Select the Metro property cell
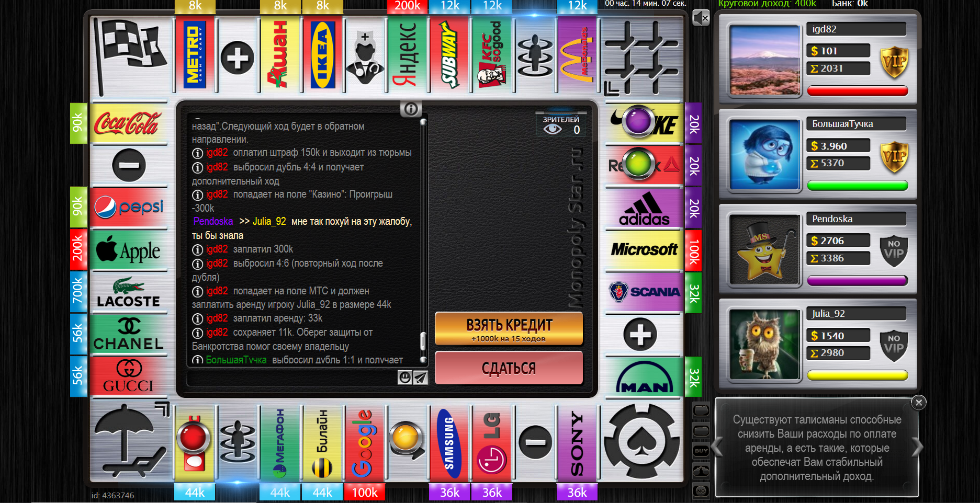Viewport: 980px width, 503px height. pyautogui.click(x=195, y=54)
